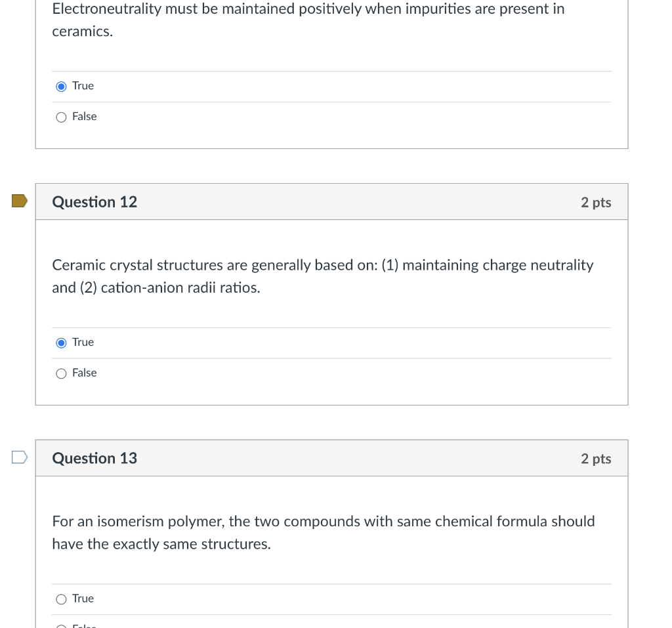This screenshot has height=628, width=672.
Task: Click the True label text in Question 12
Action: (x=83, y=342)
